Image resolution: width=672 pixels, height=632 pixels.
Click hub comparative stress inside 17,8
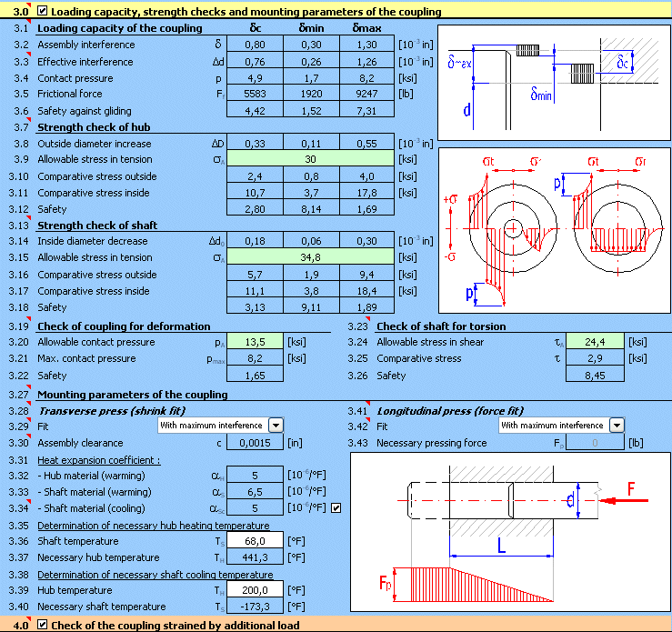coord(366,193)
